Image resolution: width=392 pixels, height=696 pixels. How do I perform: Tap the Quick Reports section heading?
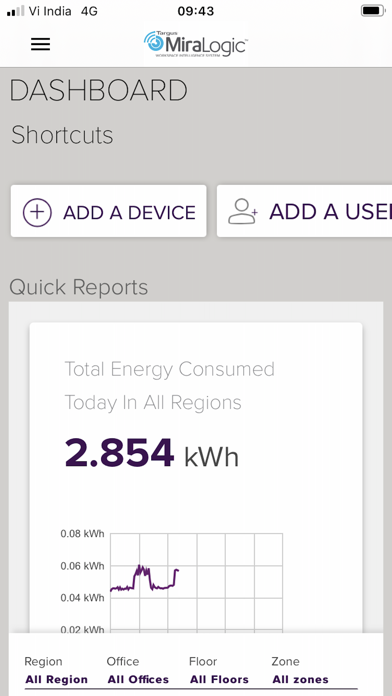[x=79, y=287]
